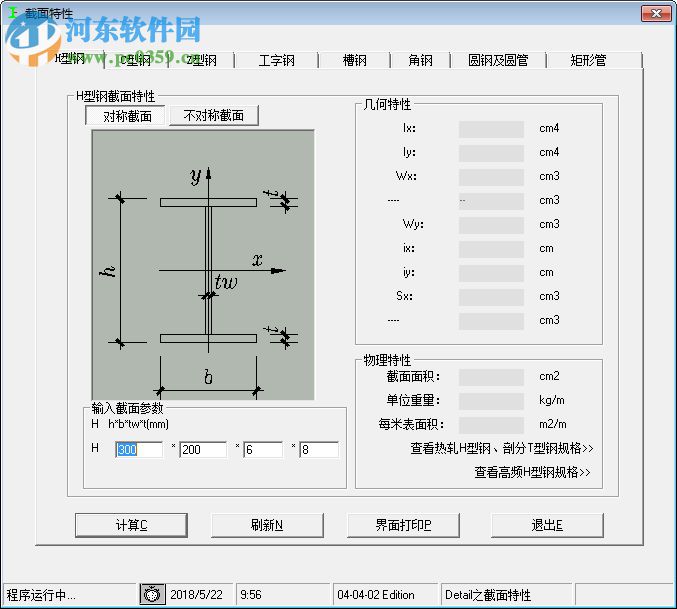Click the 截面面积 result field
Viewport: 677px width, 609px height.
tap(491, 377)
